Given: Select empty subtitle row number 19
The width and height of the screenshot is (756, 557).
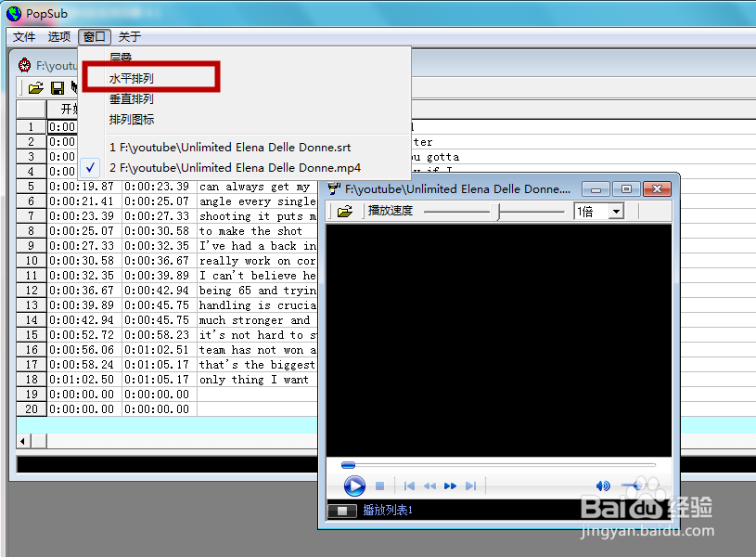Looking at the screenshot, I should pyautogui.click(x=32, y=395).
